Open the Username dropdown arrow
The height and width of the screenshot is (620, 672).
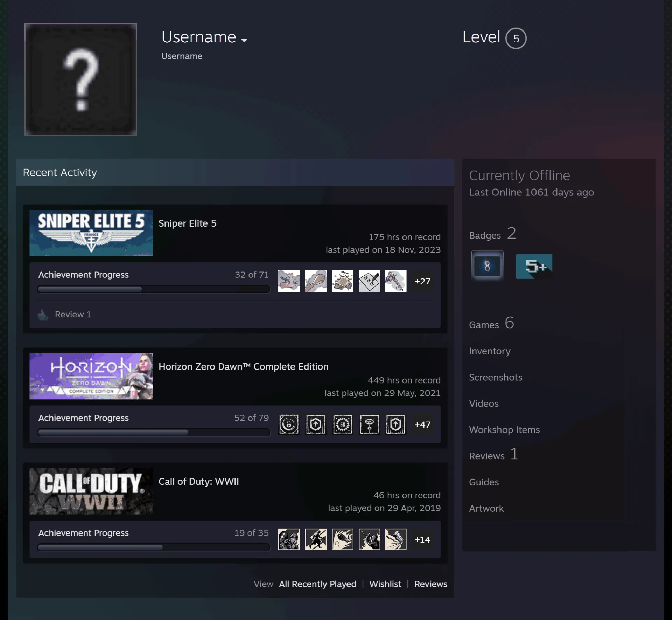[244, 40]
